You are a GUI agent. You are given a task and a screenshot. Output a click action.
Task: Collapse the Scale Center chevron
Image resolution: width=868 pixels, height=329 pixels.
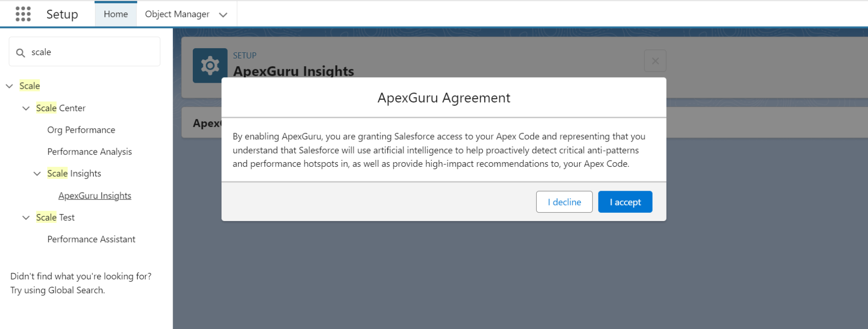[x=26, y=108]
